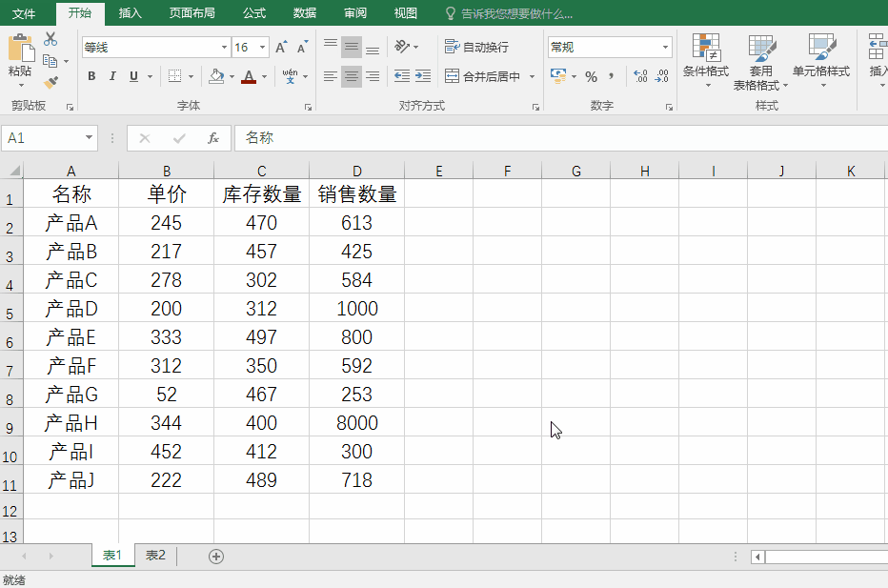Select cell with value 8000
Screen dimensions: 888x588
pos(356,422)
